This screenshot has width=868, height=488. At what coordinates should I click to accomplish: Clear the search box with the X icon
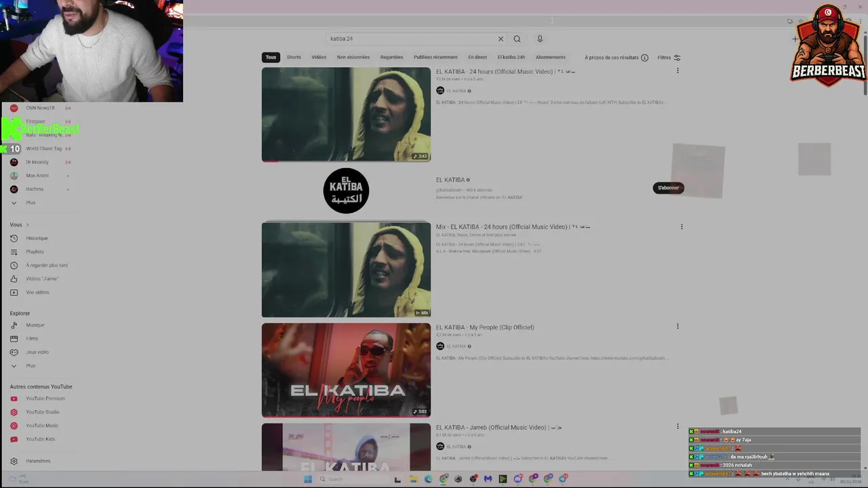click(x=500, y=39)
